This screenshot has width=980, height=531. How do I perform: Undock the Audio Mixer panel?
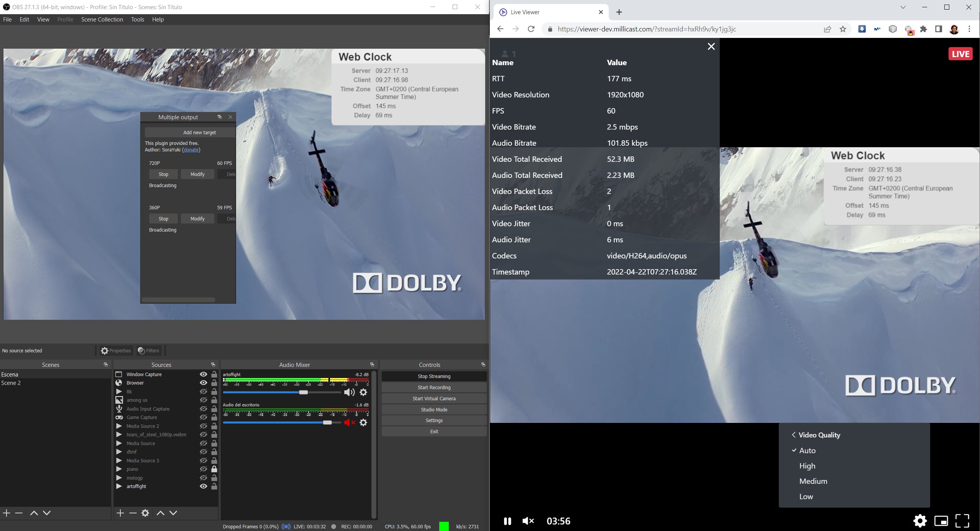tap(372, 365)
